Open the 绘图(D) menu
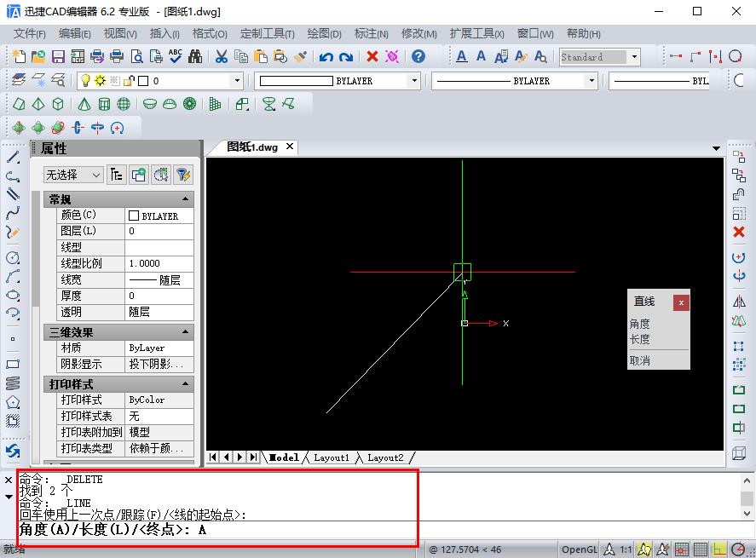 325,34
